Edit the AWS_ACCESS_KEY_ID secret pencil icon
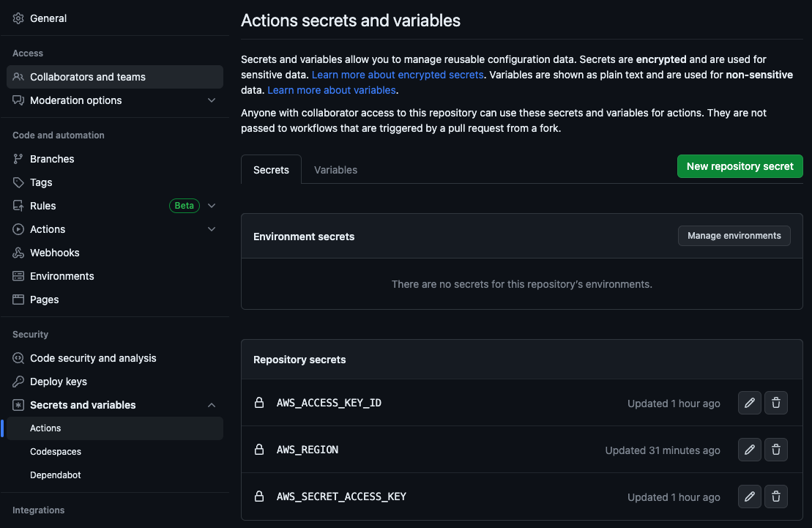Screen dimensions: 812x528 click(x=749, y=403)
